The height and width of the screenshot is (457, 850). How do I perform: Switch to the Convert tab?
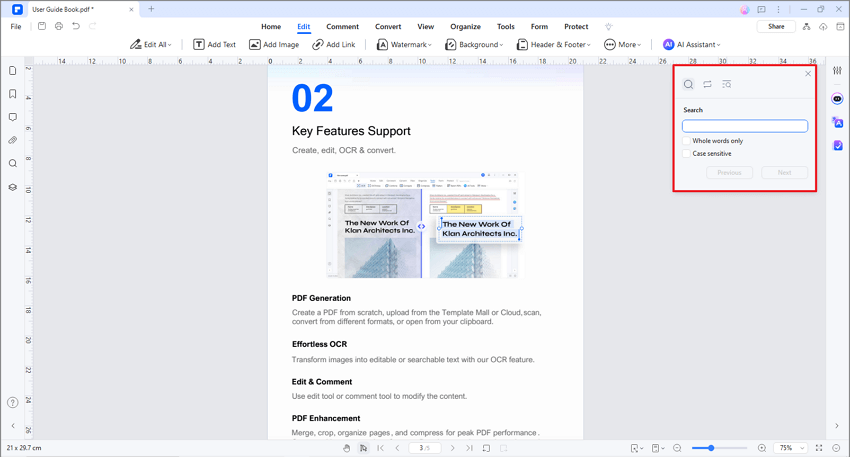click(x=388, y=27)
